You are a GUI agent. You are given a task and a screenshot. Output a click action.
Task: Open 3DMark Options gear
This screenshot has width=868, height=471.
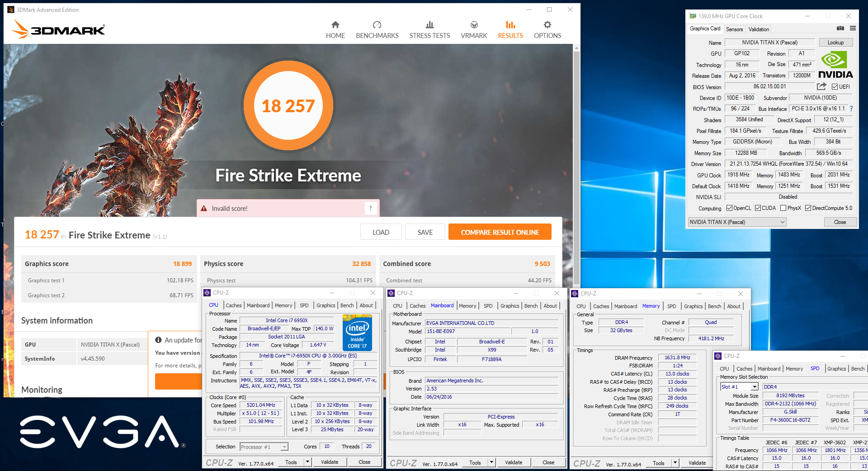[x=547, y=30]
